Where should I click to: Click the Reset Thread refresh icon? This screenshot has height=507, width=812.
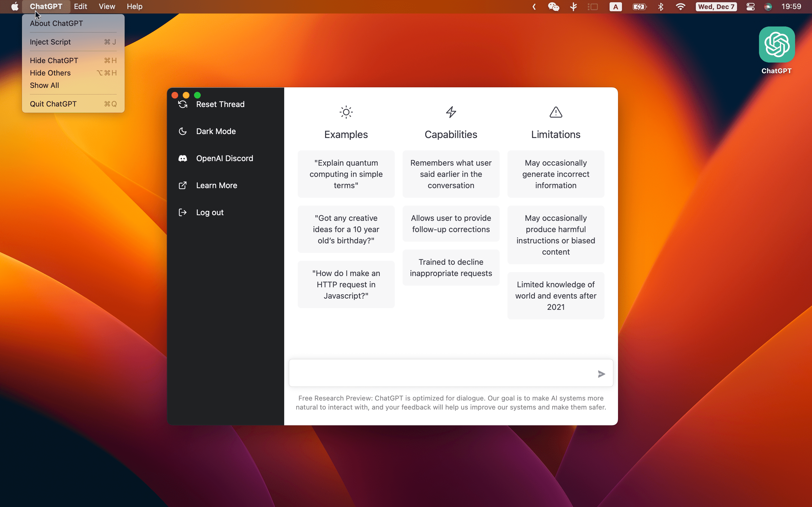(182, 104)
